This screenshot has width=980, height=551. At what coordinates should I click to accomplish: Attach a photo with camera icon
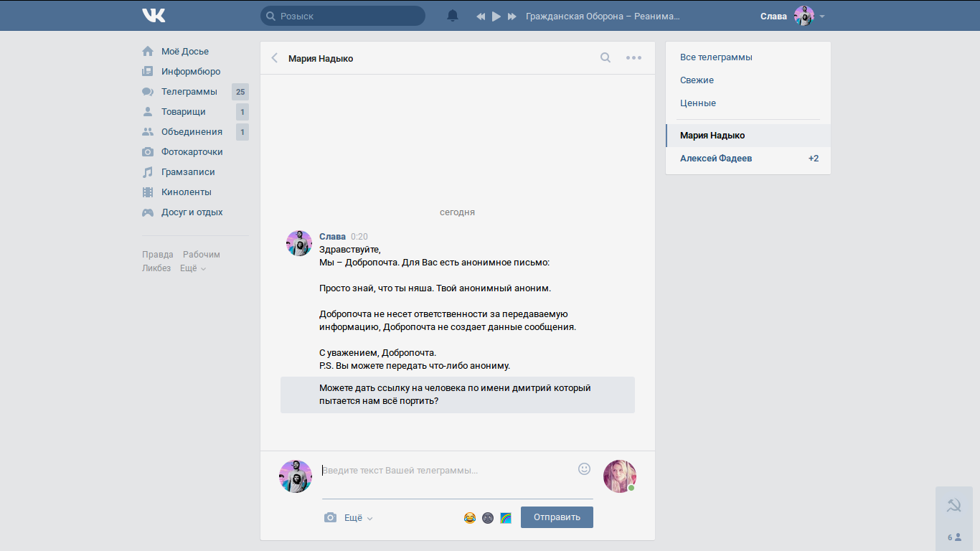pos(330,518)
